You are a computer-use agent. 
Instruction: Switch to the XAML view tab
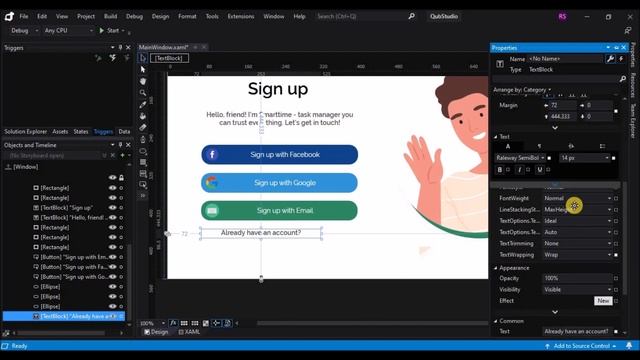[189, 332]
